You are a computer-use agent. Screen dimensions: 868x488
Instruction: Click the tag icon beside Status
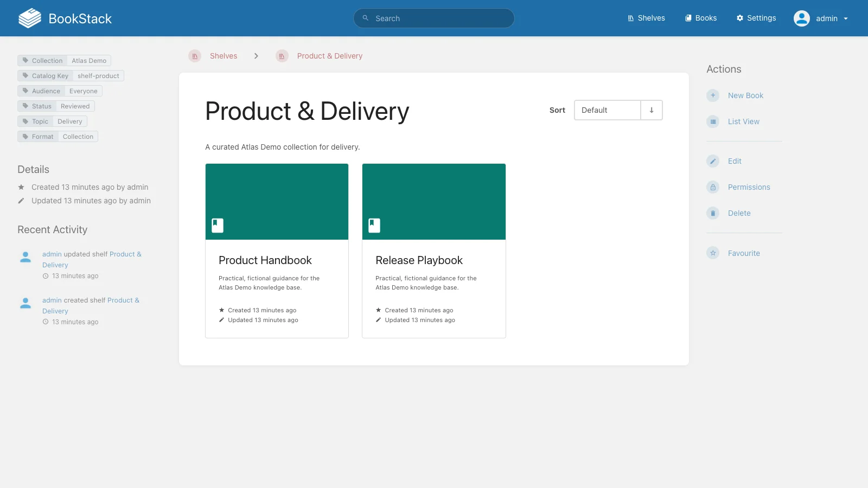(x=25, y=106)
